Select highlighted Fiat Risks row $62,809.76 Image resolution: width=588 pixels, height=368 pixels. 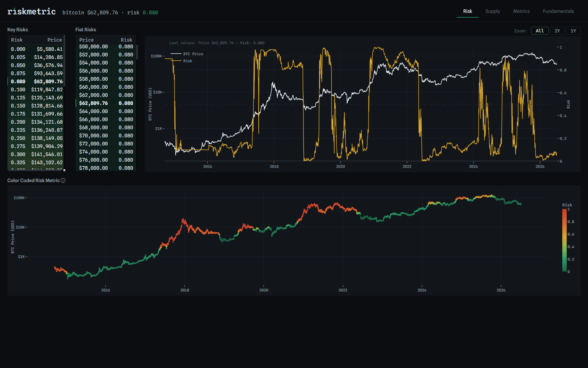coord(106,103)
